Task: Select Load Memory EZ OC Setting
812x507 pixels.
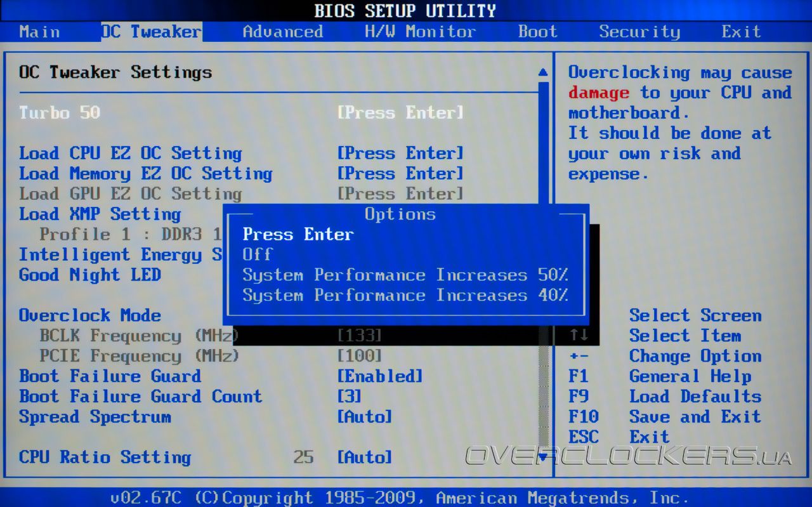Action: pyautogui.click(x=146, y=174)
